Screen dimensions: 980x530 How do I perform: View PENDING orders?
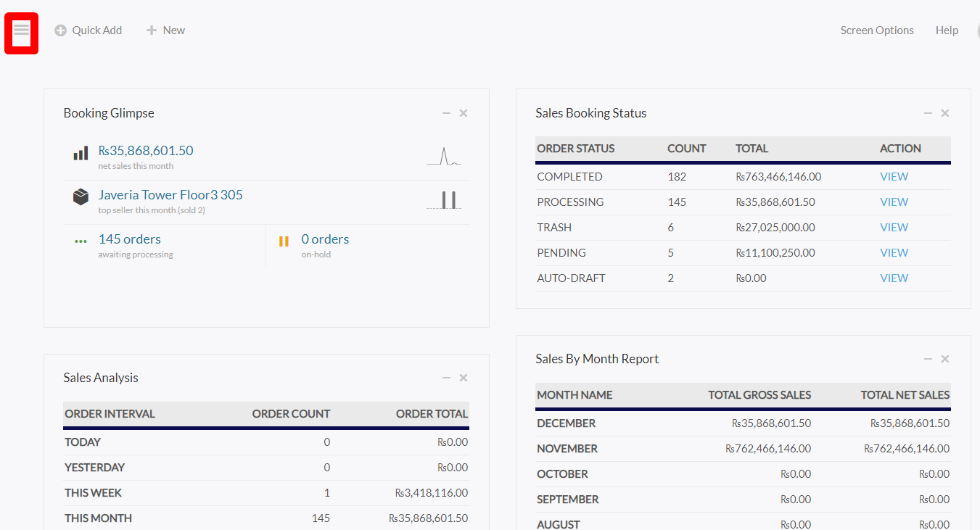[x=894, y=253]
